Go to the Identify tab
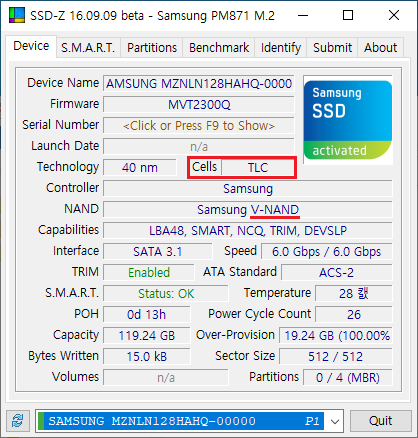 tap(281, 48)
